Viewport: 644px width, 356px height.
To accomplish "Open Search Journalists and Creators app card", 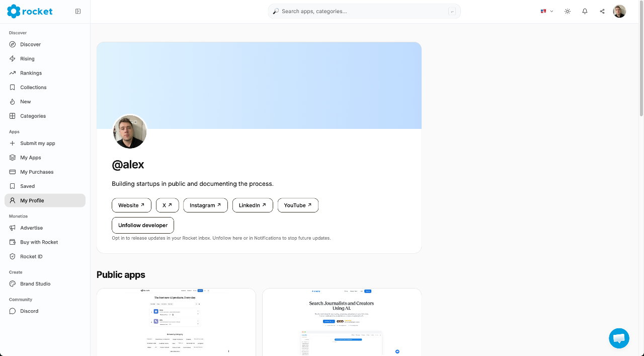I will [342, 322].
